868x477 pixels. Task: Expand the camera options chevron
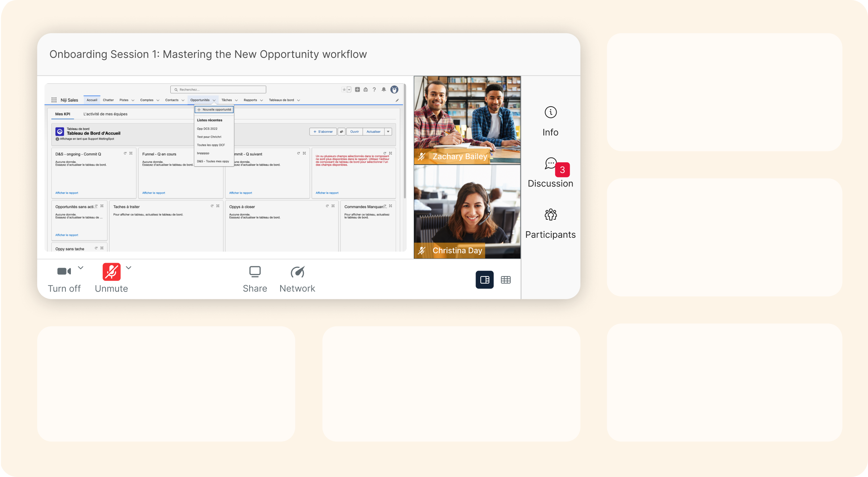(x=81, y=268)
